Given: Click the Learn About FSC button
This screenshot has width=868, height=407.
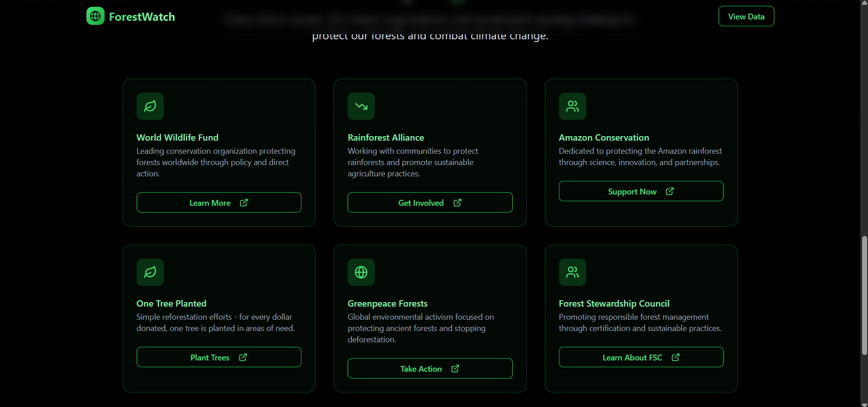Looking at the screenshot, I should (641, 357).
